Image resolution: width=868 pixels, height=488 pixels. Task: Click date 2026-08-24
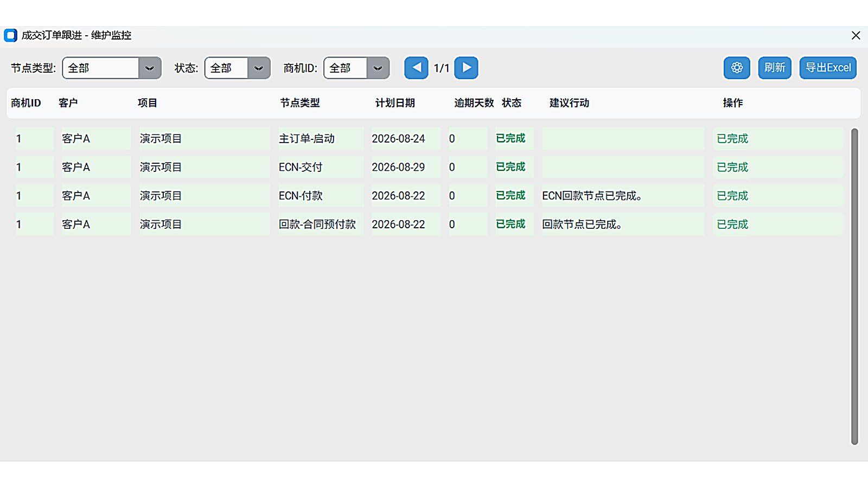[398, 139]
